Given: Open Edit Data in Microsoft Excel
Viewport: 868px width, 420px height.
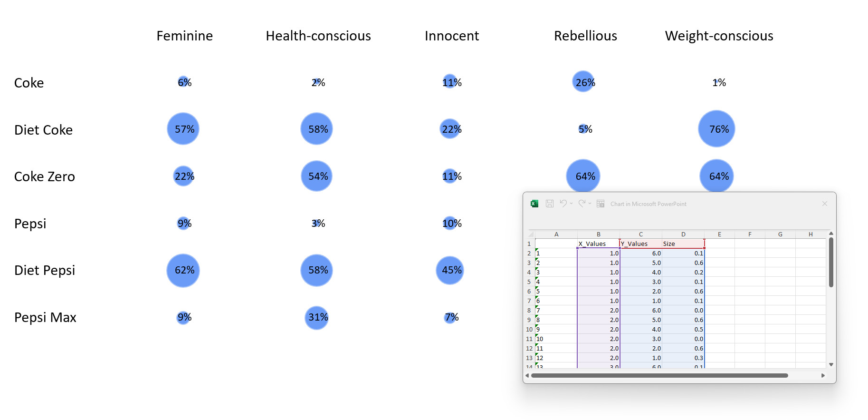Looking at the screenshot, I should pos(601,204).
